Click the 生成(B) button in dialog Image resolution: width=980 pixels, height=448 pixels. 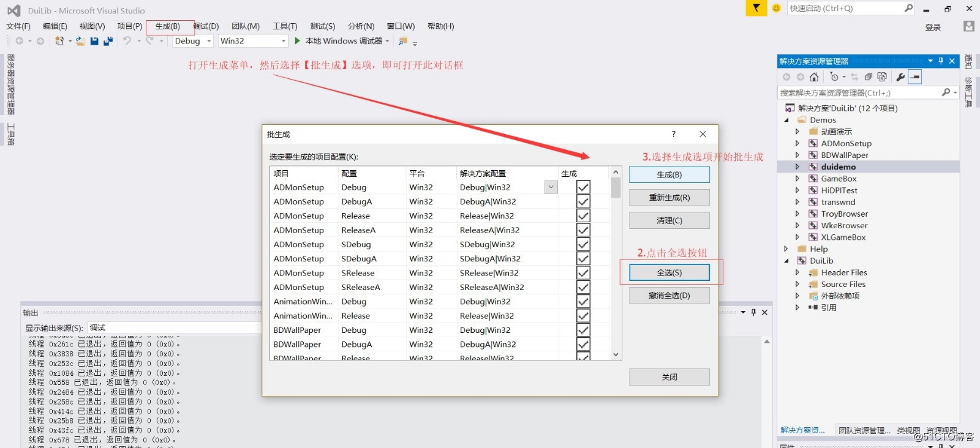[x=669, y=174]
